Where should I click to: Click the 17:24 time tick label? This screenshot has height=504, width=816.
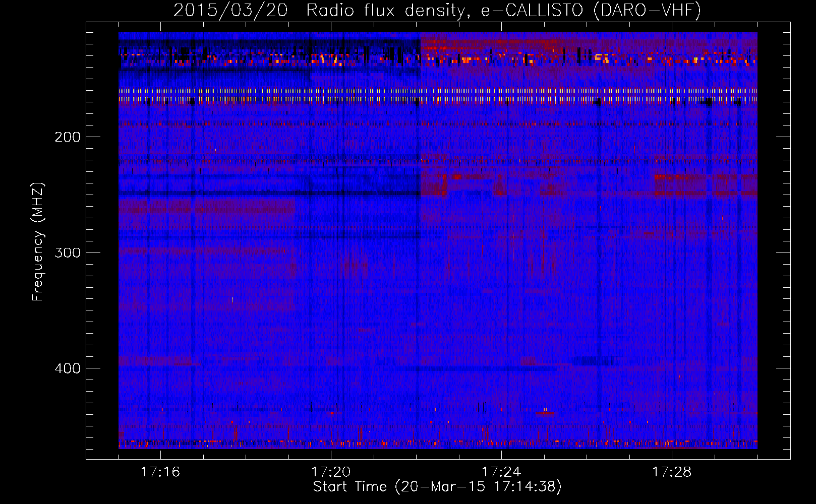(x=501, y=472)
